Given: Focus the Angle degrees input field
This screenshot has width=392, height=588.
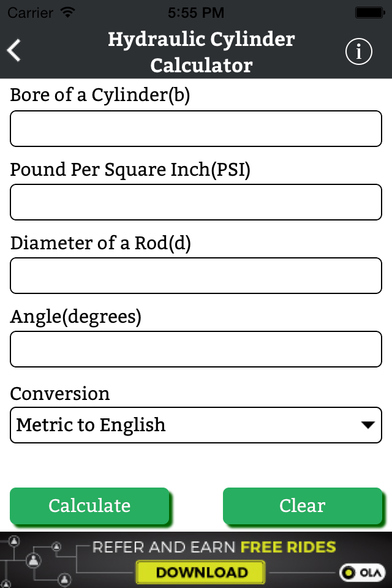Looking at the screenshot, I should click(196, 349).
